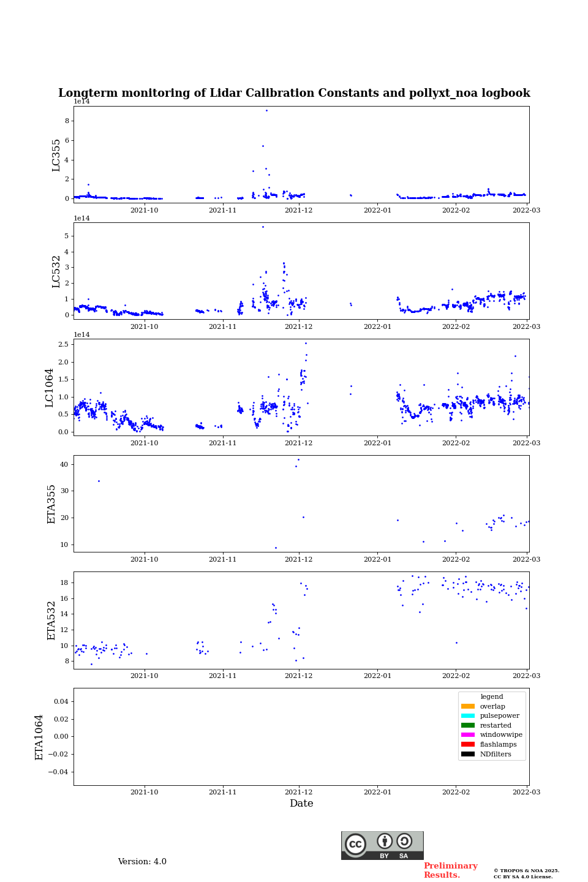Click the black NDfilters legend swatch
Image resolution: width=588 pixels, height=882 pixels.
tap(468, 754)
